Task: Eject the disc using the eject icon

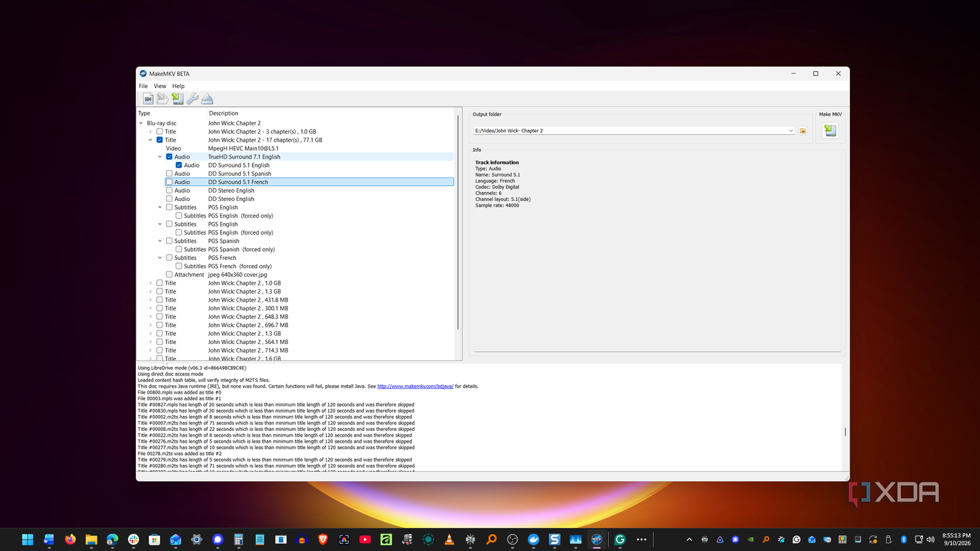Action: [207, 99]
